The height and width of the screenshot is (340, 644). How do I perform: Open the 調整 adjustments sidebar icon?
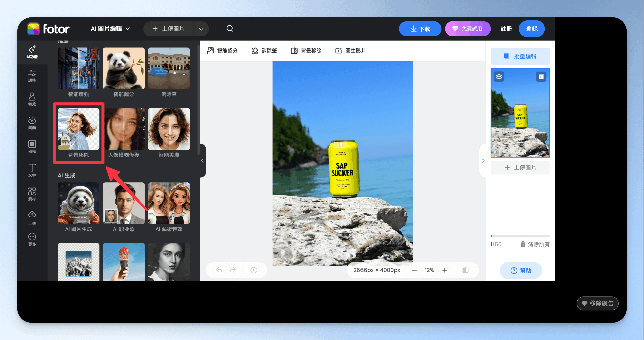[x=32, y=76]
